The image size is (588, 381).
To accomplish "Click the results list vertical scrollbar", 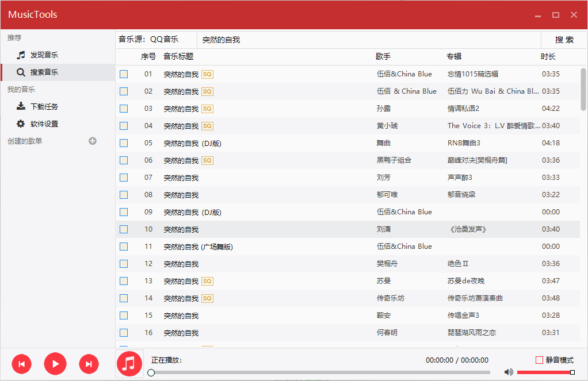I will [583, 89].
